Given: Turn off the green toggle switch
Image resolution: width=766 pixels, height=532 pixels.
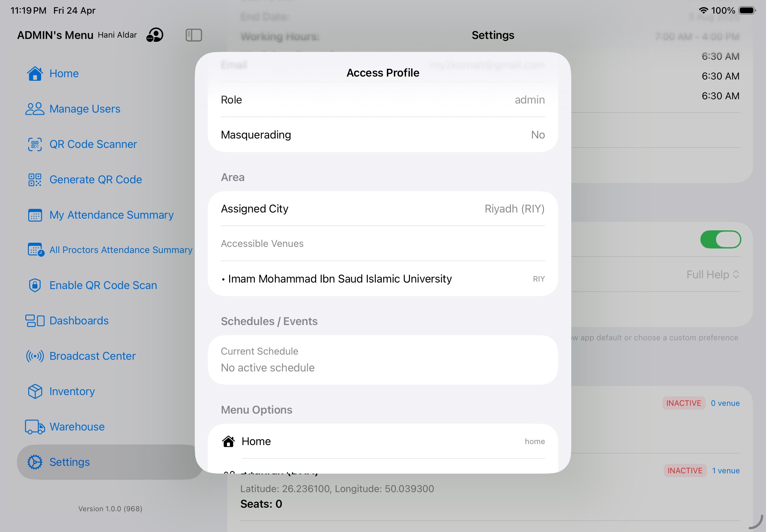Looking at the screenshot, I should [x=720, y=239].
